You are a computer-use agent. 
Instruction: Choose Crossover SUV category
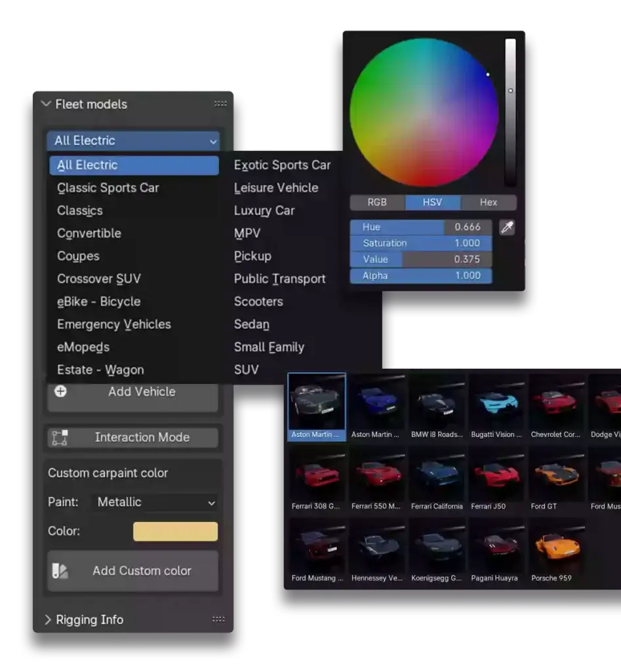pyautogui.click(x=99, y=278)
